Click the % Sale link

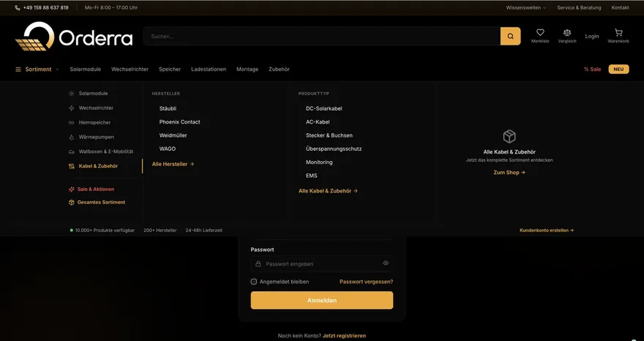(x=592, y=70)
